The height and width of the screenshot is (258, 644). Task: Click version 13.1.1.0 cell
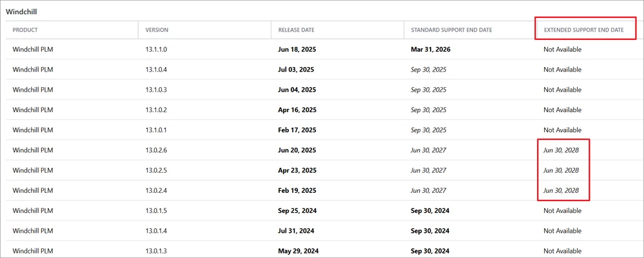(x=158, y=50)
